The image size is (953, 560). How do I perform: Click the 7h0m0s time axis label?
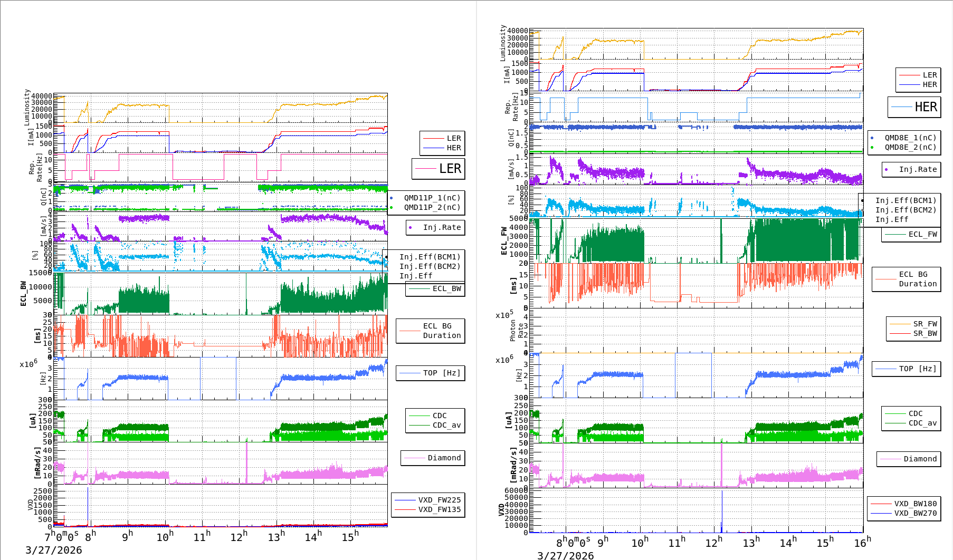click(61, 536)
